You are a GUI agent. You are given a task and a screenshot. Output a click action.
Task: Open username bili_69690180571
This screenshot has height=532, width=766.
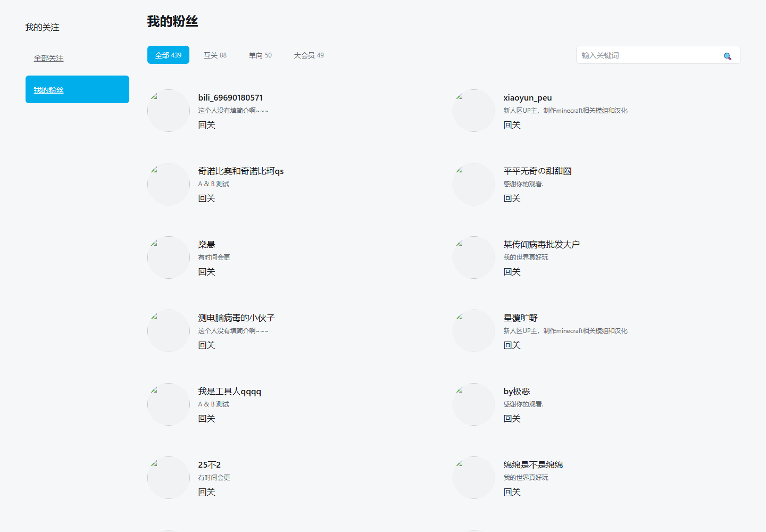click(230, 98)
